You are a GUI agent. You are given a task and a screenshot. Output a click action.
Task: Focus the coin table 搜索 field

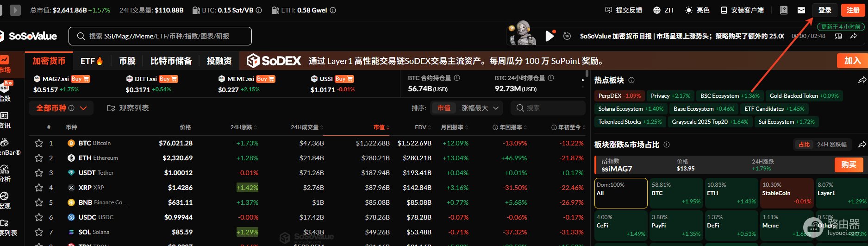(x=548, y=108)
